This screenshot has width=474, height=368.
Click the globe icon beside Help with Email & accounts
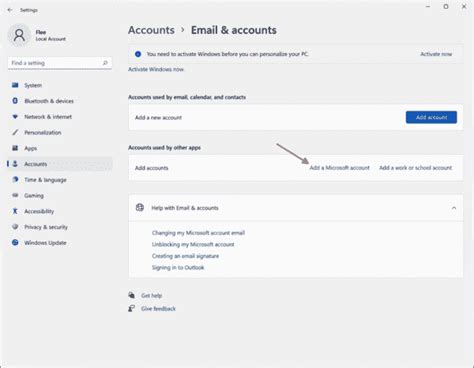[140, 208]
